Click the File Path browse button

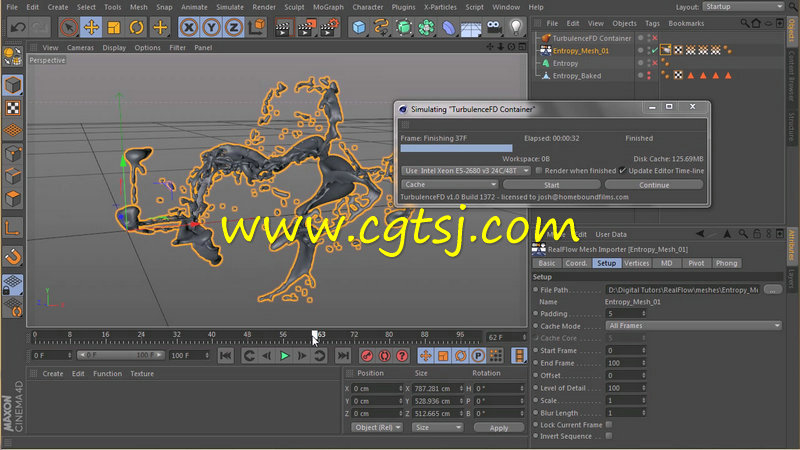[773, 289]
